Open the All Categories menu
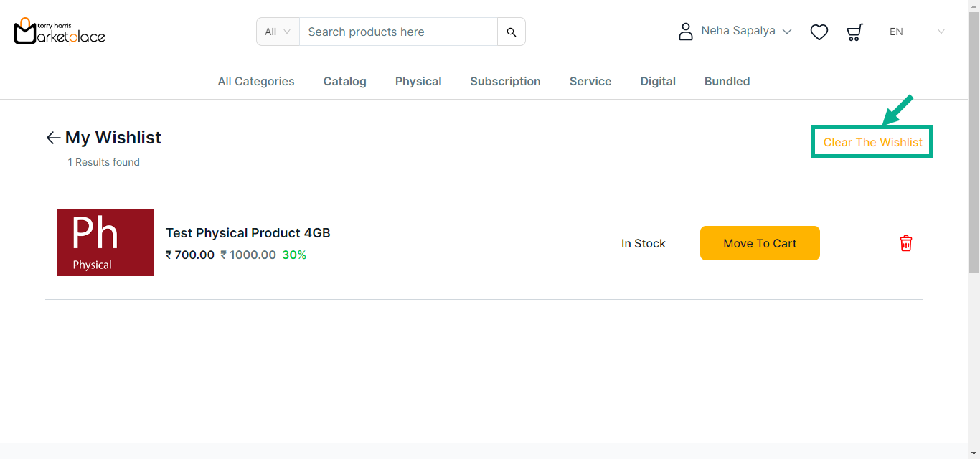Image resolution: width=980 pixels, height=459 pixels. (x=256, y=82)
